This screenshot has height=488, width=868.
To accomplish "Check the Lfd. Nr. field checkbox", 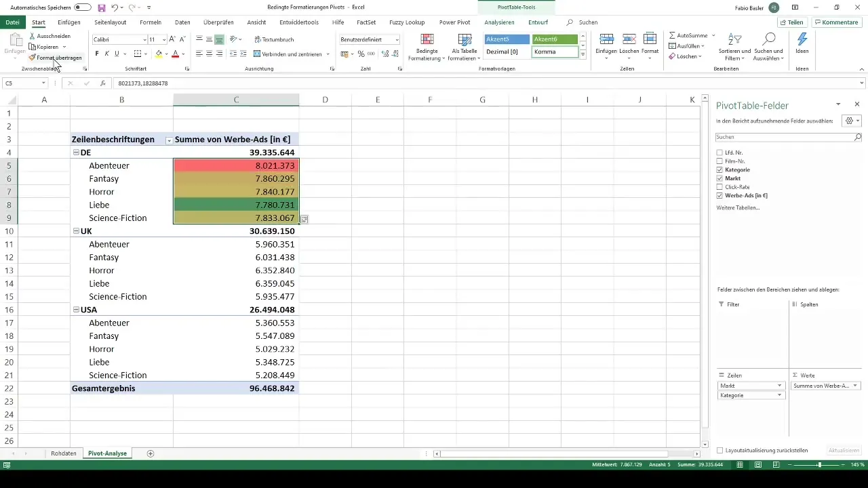I will pyautogui.click(x=719, y=152).
